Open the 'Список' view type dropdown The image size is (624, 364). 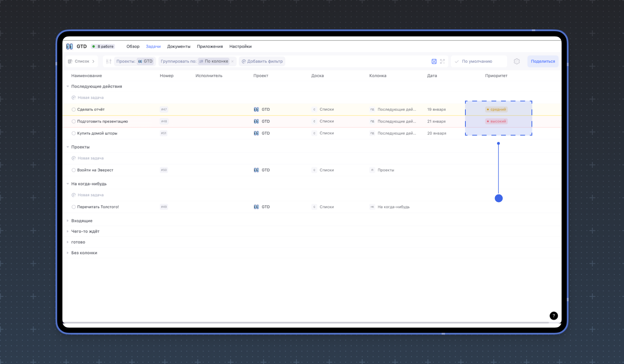click(x=82, y=61)
